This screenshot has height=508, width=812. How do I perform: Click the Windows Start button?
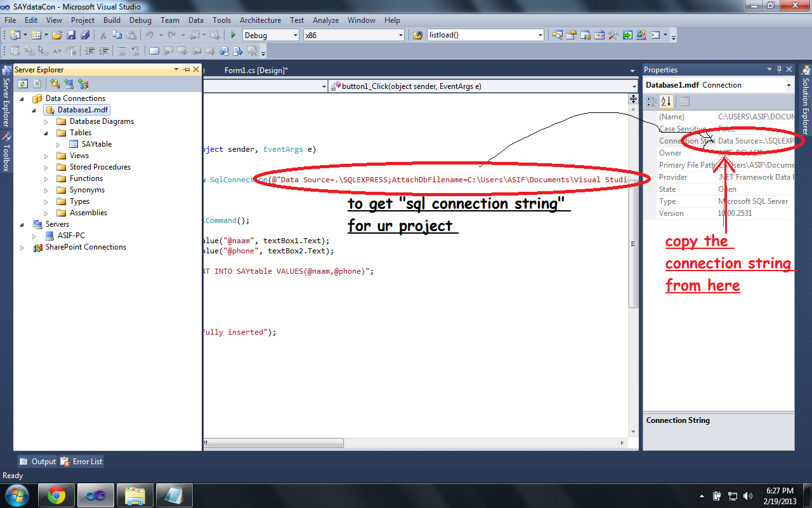[16, 495]
